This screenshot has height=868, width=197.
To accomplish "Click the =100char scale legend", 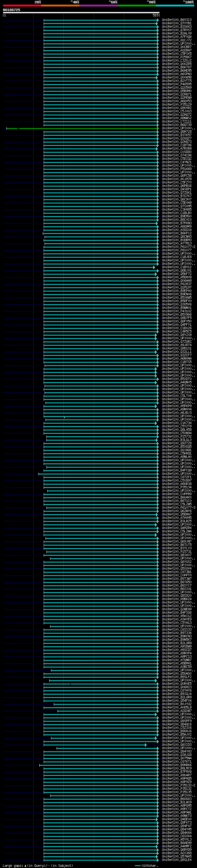I will (146, 866).
